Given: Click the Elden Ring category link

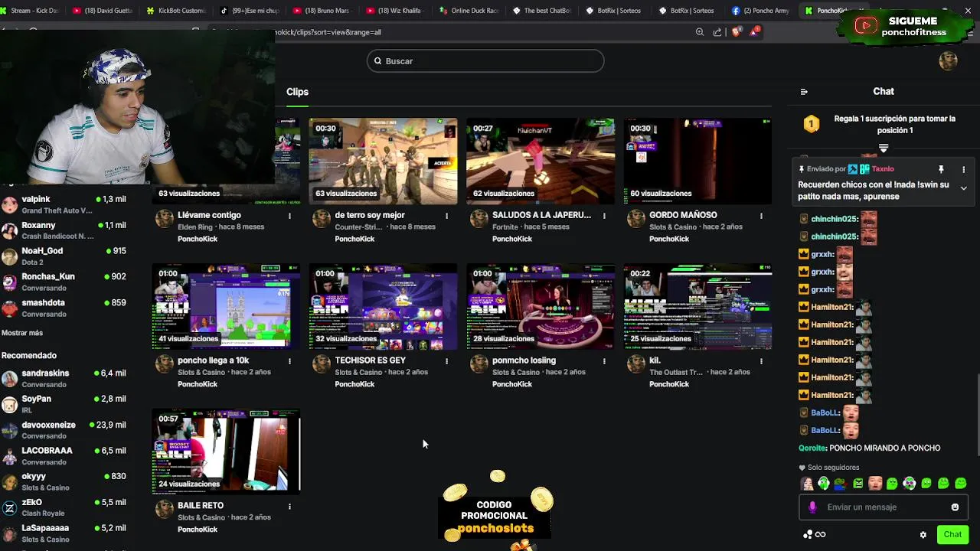Looking at the screenshot, I should point(195,227).
